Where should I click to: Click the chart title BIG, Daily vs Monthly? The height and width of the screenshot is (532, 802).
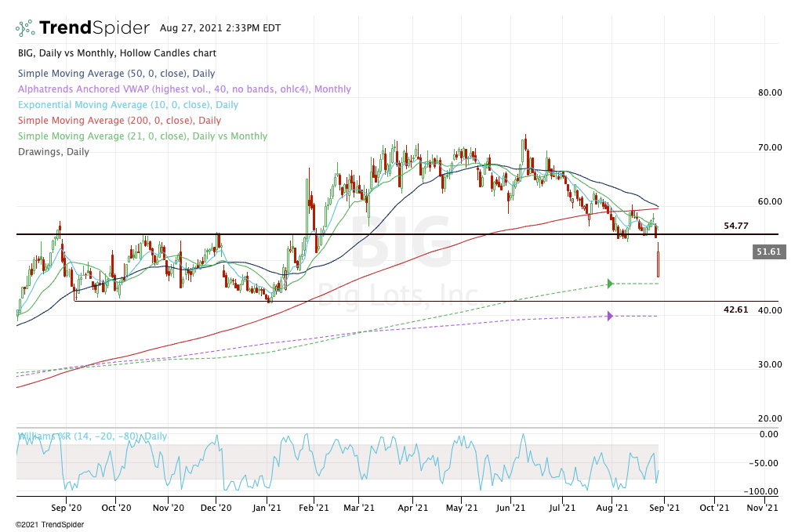click(x=116, y=53)
